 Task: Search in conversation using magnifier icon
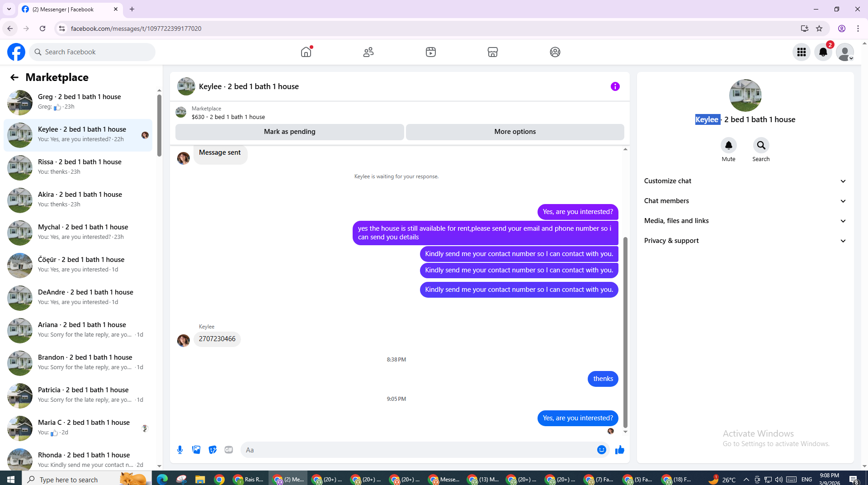click(761, 145)
